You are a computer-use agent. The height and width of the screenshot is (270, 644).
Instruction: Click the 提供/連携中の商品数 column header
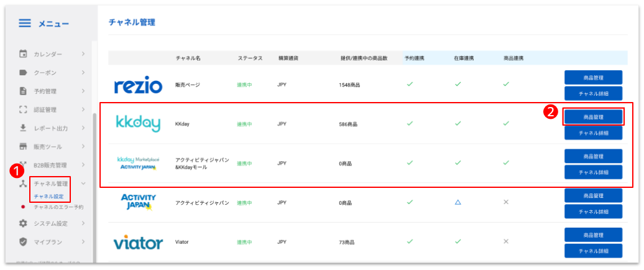tap(364, 58)
